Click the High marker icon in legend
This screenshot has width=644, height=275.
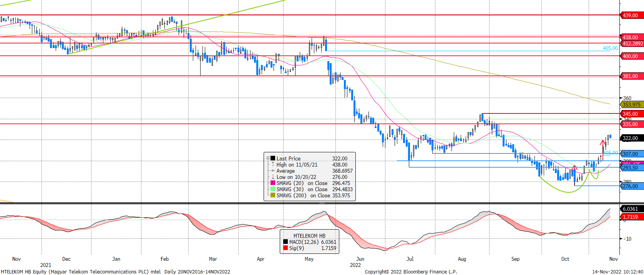click(x=273, y=165)
